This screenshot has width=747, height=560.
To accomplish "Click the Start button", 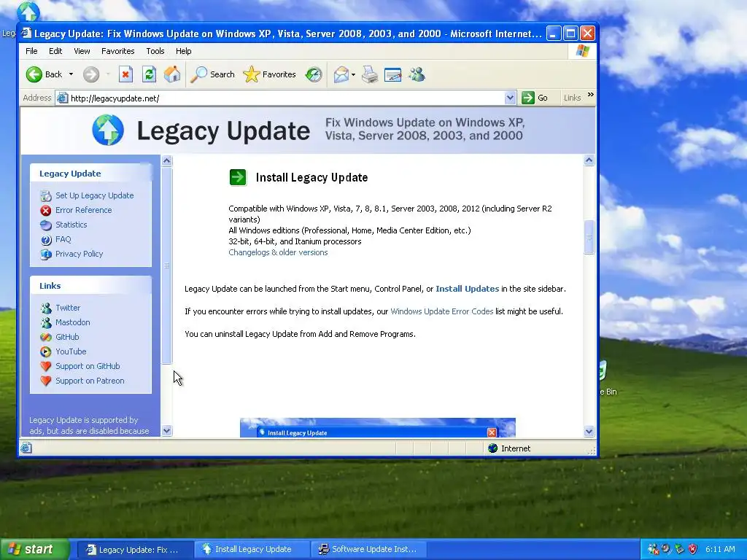I will coord(34,550).
